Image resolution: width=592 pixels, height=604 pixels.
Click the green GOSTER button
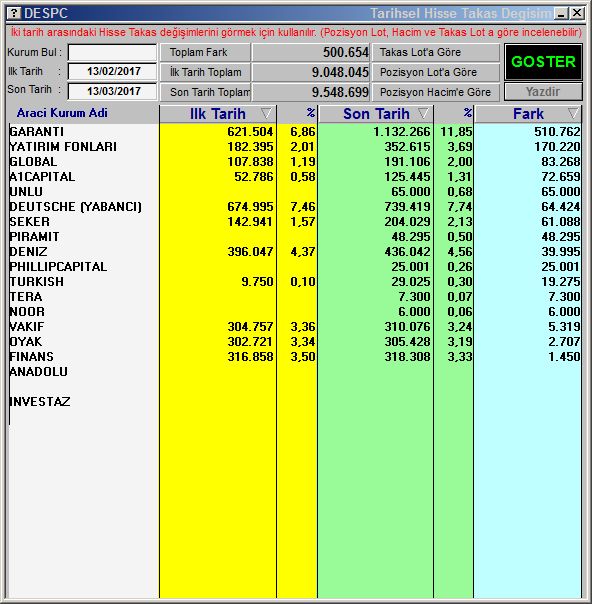(543, 62)
